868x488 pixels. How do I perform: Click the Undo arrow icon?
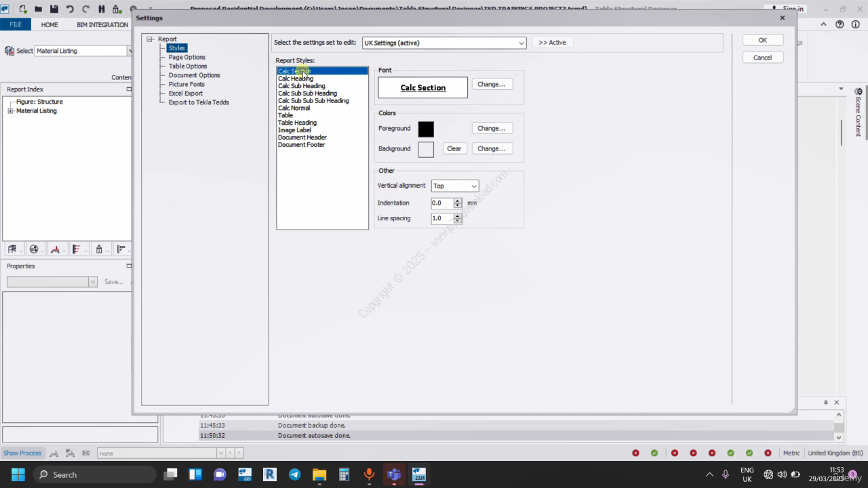coord(70,9)
